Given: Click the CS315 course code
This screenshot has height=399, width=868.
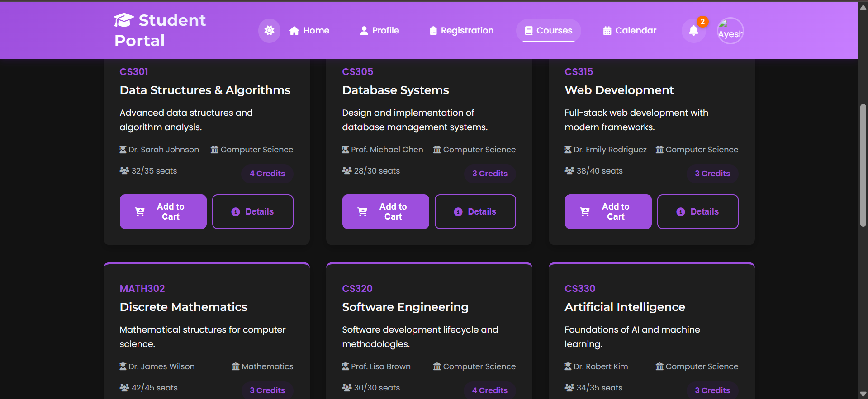Looking at the screenshot, I should (x=579, y=71).
